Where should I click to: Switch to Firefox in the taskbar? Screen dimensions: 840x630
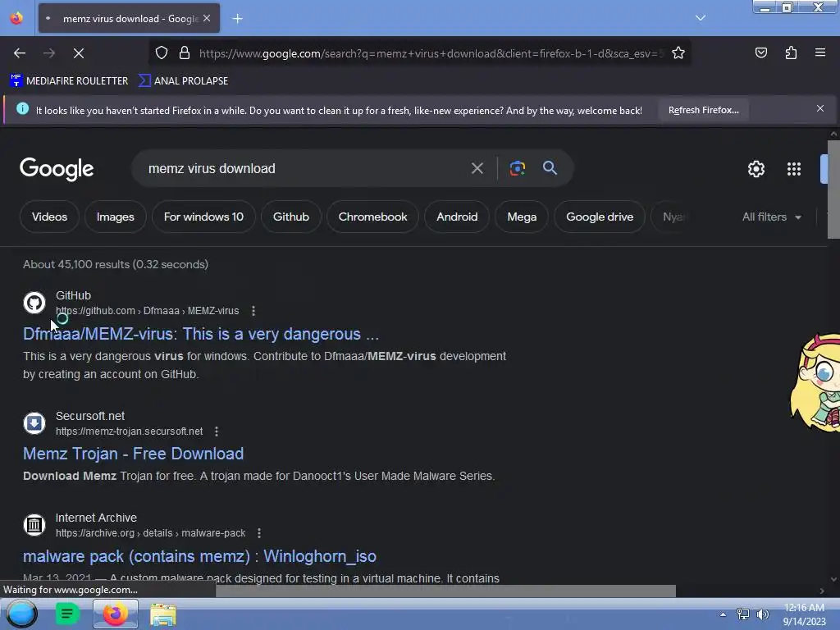(115, 614)
